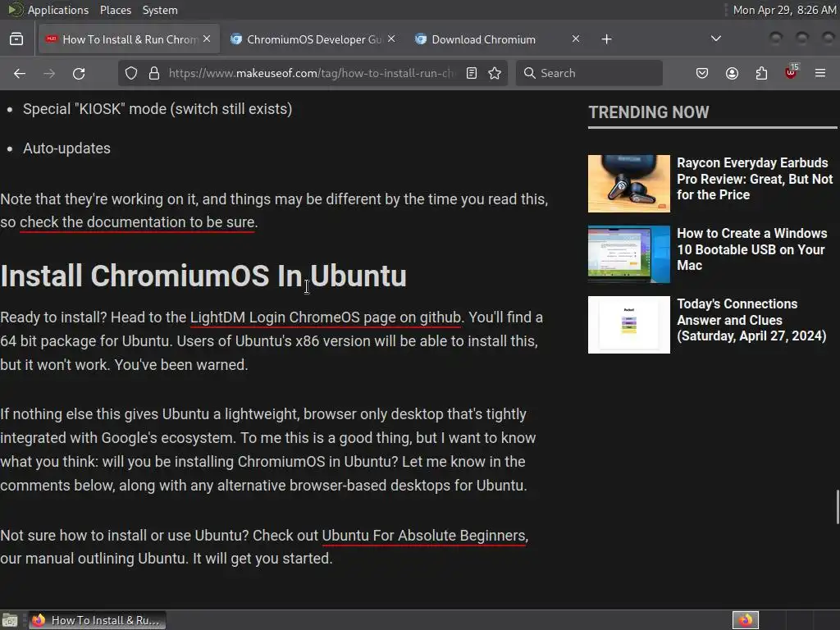
Task: Toggle reader view icon
Action: [472, 73]
